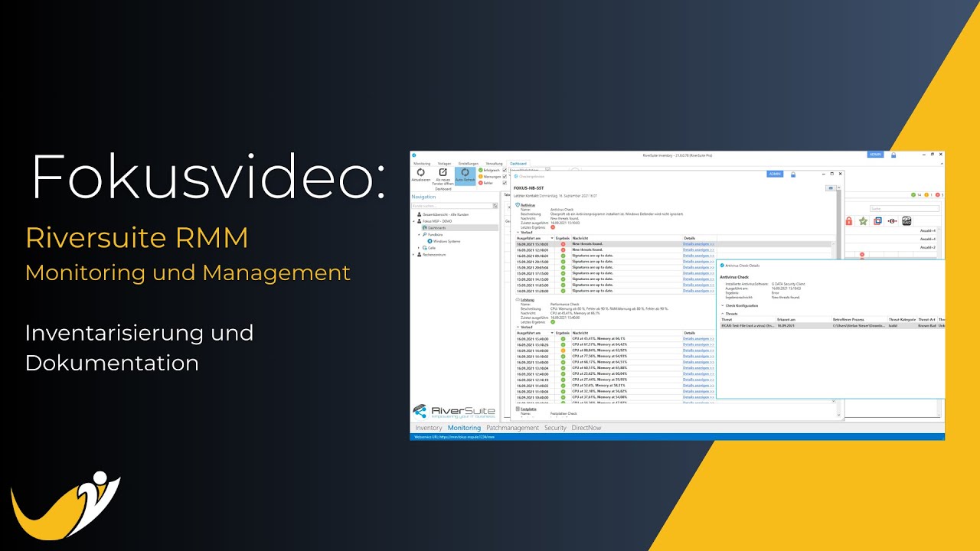
Task: Click the blue lock icon beside ADMIN
Action: point(893,155)
